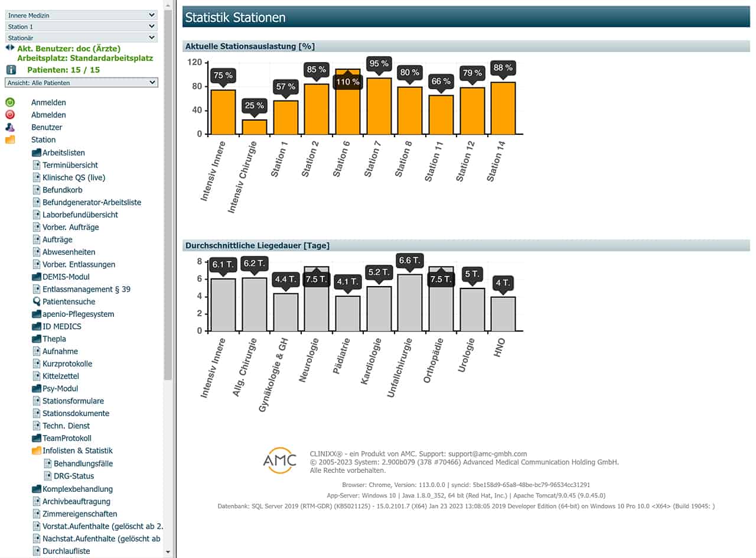The height and width of the screenshot is (558, 756).
Task: Select DRG-Status list entry
Action: [x=73, y=476]
